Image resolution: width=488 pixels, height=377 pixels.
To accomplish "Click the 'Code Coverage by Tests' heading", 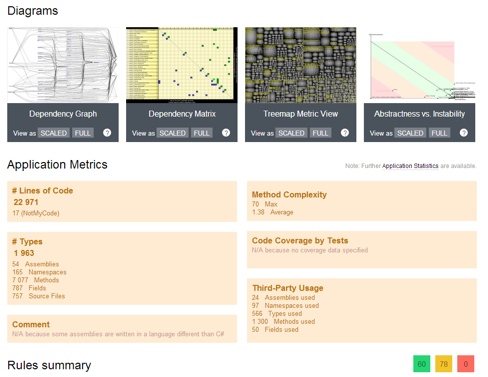I will pos(300,241).
